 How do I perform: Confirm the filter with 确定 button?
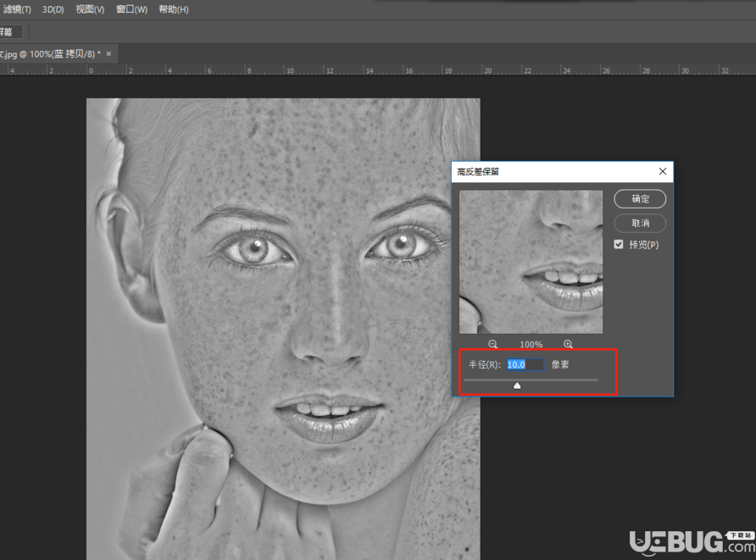(640, 199)
